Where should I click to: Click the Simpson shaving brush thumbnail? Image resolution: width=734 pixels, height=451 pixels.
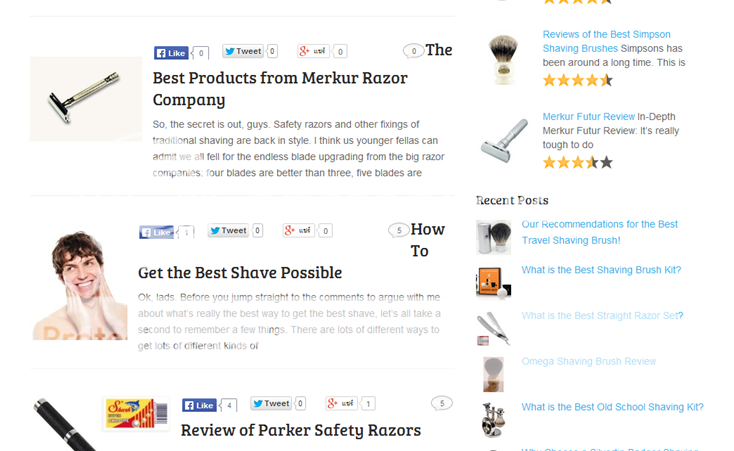503,59
